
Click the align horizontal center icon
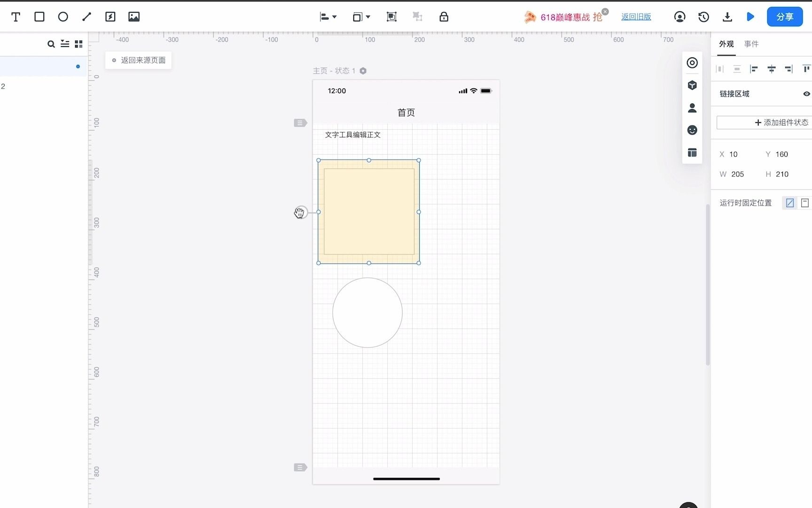click(771, 69)
